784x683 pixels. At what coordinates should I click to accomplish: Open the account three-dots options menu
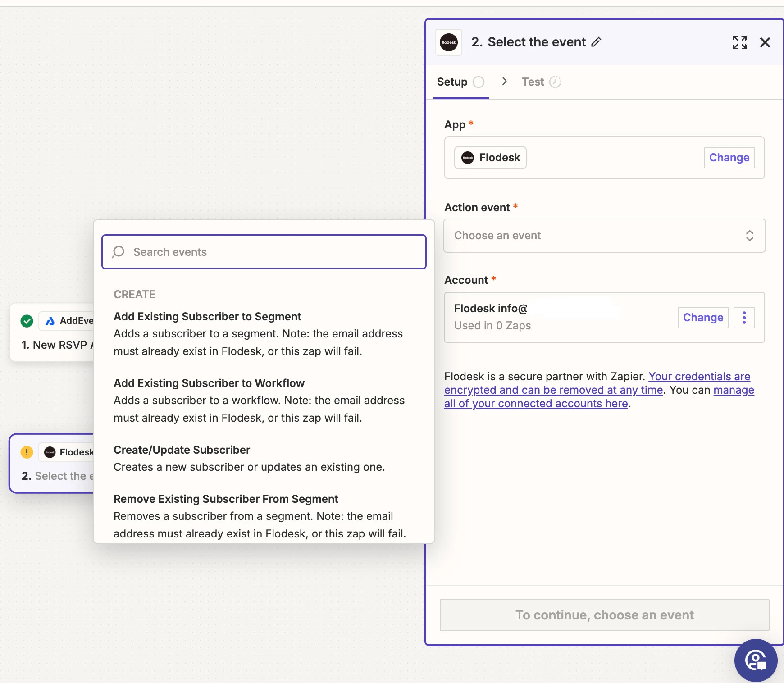click(744, 318)
